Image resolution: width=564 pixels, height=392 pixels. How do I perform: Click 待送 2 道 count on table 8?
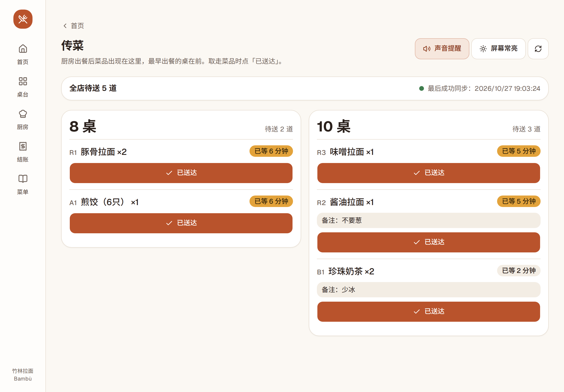[x=279, y=129]
